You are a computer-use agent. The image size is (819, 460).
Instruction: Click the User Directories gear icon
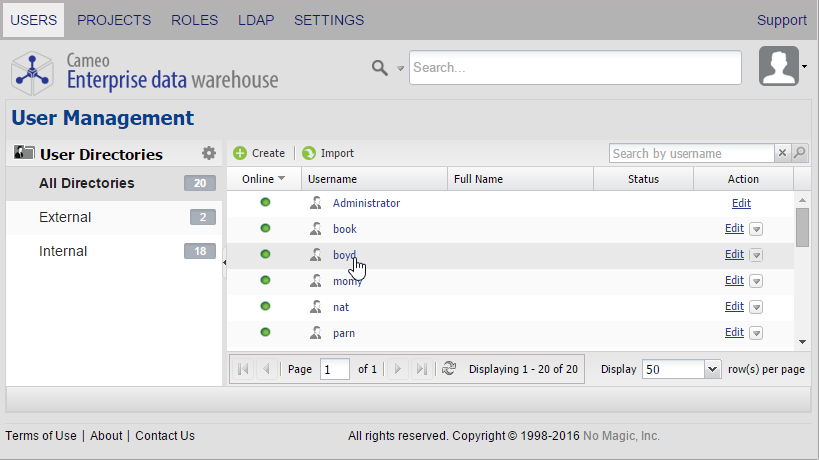208,153
